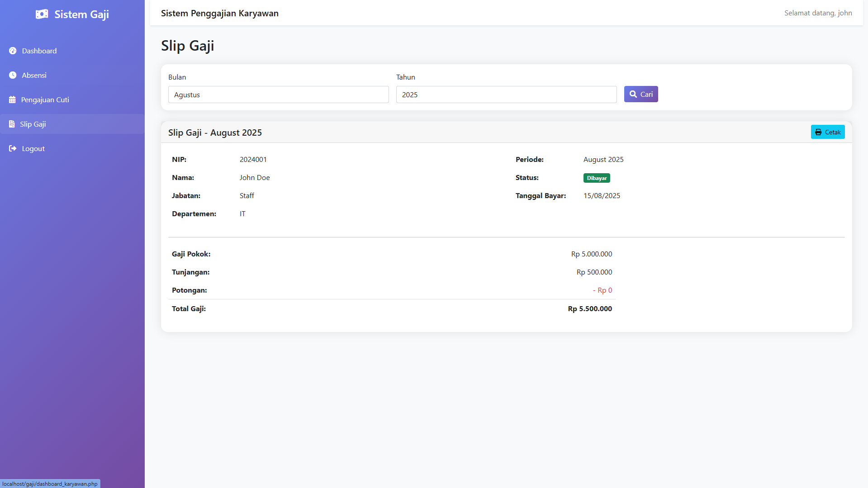Viewport: 868px width, 488px height.
Task: Click the Sistem Penggajian Karyawan header title
Action: [219, 14]
